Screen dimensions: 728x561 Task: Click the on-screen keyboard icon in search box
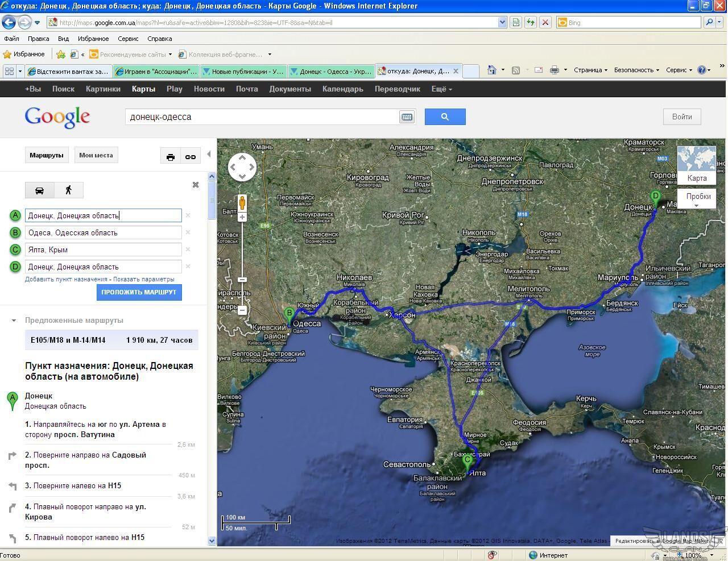(407, 117)
